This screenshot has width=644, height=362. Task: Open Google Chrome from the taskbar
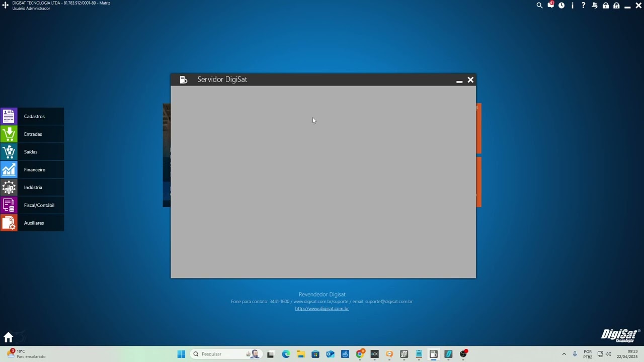[360, 354]
